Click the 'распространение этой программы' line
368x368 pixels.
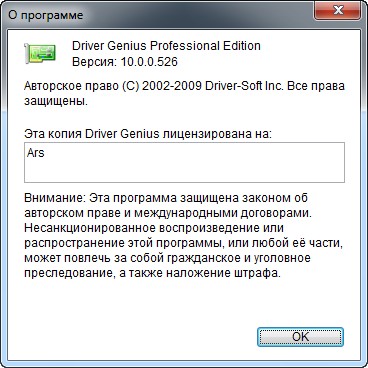coord(183,243)
